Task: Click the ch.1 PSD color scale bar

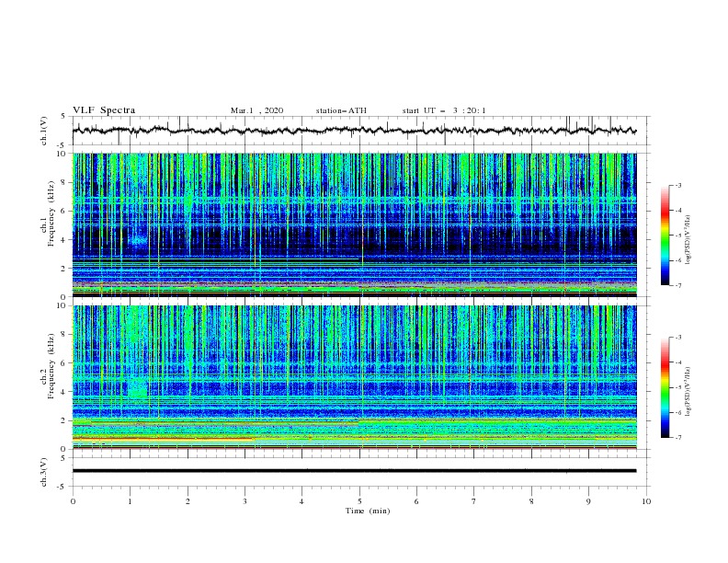Action: 665,236
